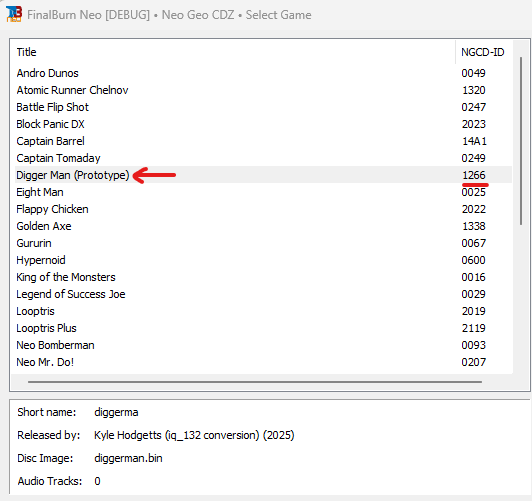
Task: Click the horizontal scrollbar below list
Action: (255, 382)
